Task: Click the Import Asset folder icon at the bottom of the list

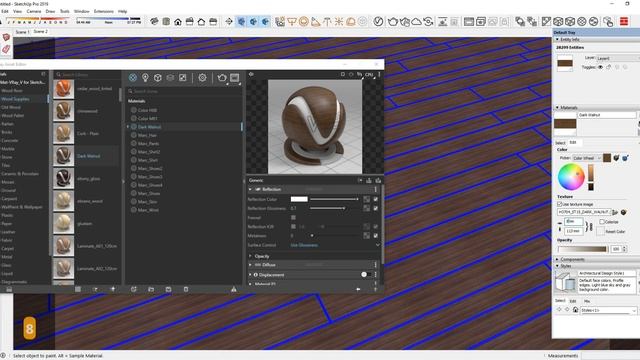Action: (151, 289)
